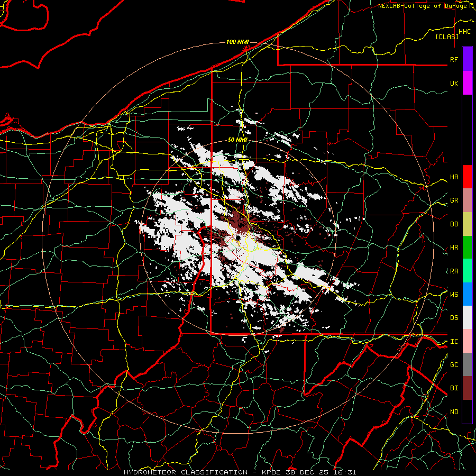Viewport: 476px width, 476px height.
Task: Click the 50 NMI range ring label
Action: pyautogui.click(x=237, y=140)
